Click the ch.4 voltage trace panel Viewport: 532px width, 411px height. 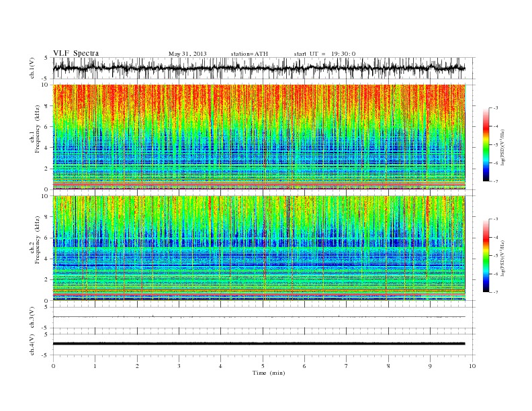[264, 345]
